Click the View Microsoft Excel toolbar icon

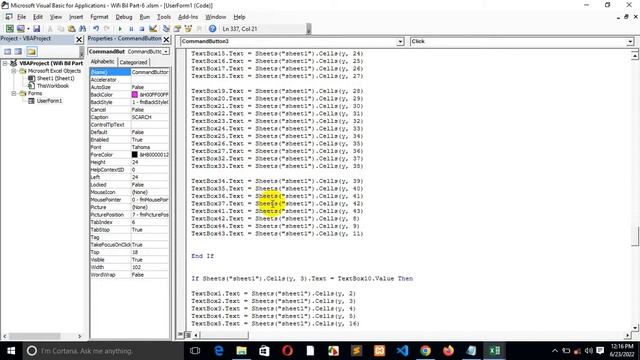click(x=10, y=29)
